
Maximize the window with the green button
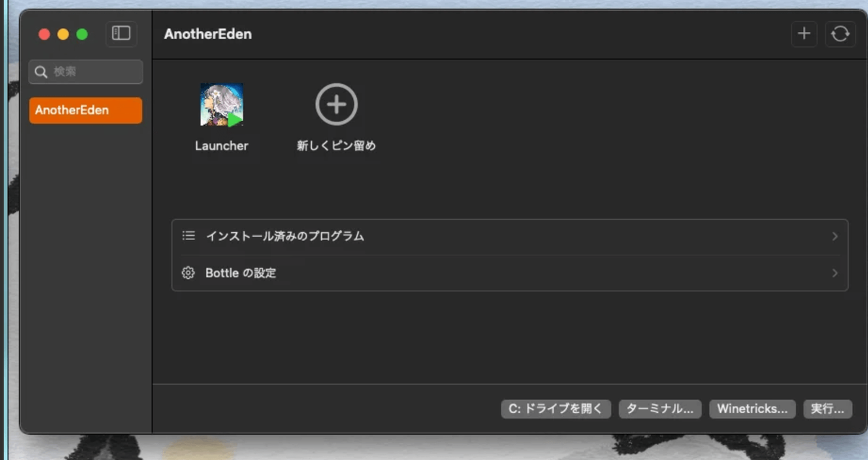[82, 34]
